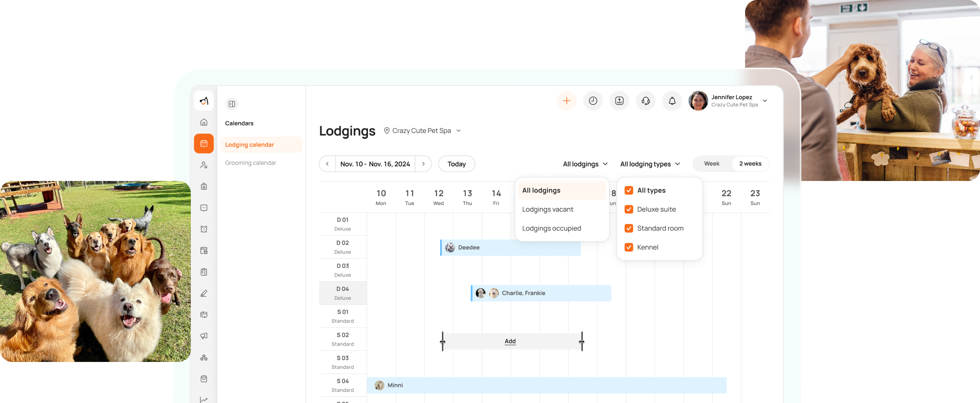Uncheck the All types checkbox
Screen dimensions: 980x403
click(x=629, y=190)
